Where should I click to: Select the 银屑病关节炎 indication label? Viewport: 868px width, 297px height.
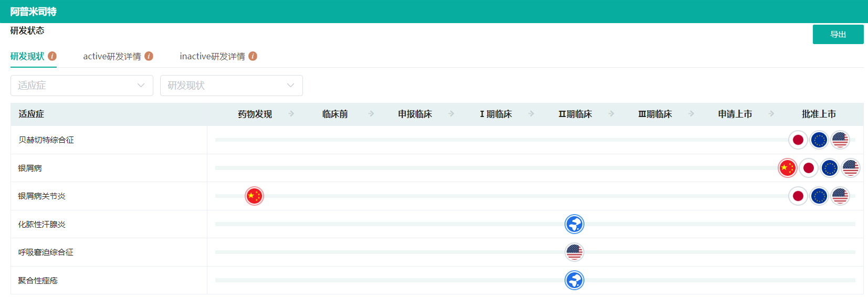click(x=42, y=196)
